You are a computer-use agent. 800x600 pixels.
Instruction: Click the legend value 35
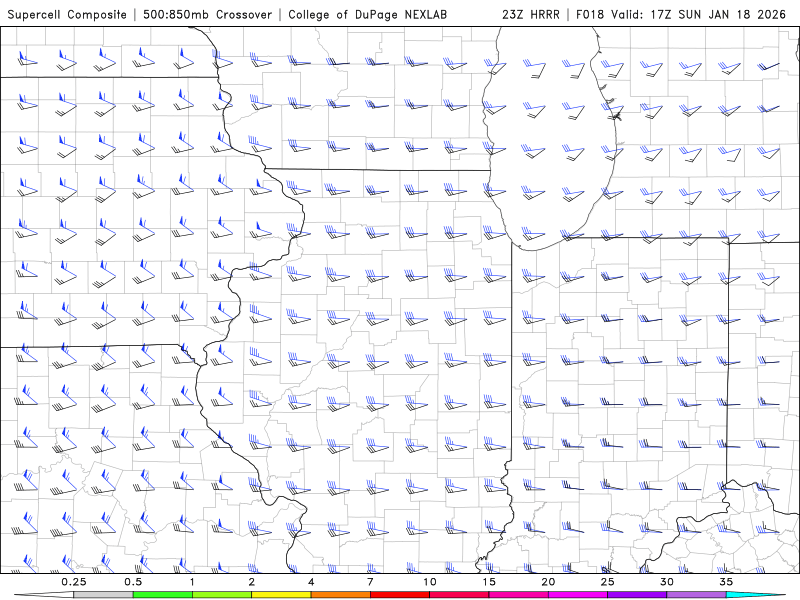pos(726,582)
